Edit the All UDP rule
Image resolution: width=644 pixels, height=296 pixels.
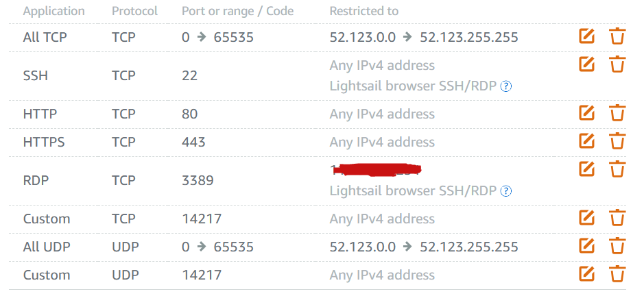pos(586,245)
